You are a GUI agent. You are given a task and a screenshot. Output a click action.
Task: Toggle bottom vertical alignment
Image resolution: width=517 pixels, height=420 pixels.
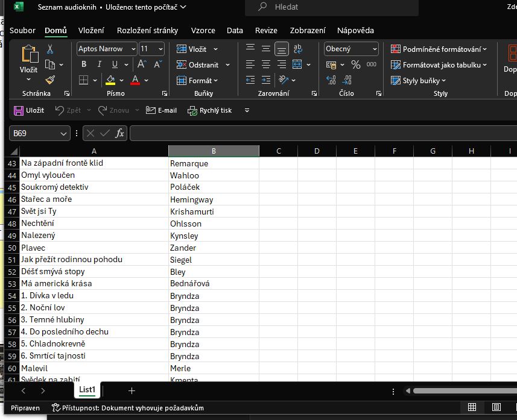pos(282,49)
